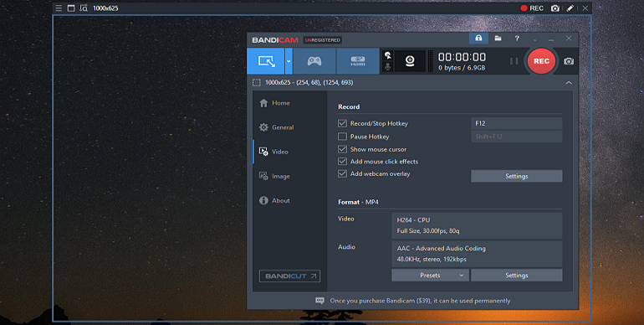Click find window icon on capture frame bar
Screen dimensions: 644x325
[84, 8]
